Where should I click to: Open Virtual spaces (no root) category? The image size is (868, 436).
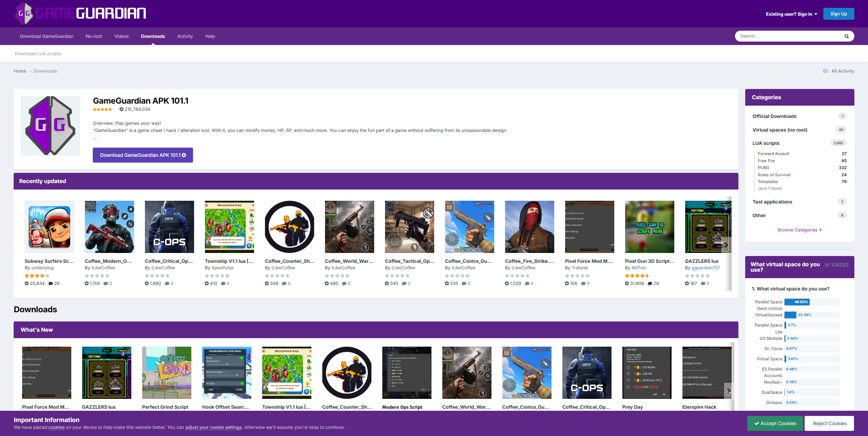[780, 130]
